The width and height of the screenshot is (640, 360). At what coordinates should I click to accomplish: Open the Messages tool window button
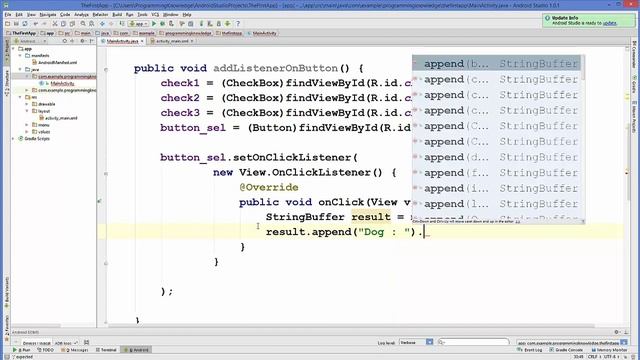coord(76,350)
